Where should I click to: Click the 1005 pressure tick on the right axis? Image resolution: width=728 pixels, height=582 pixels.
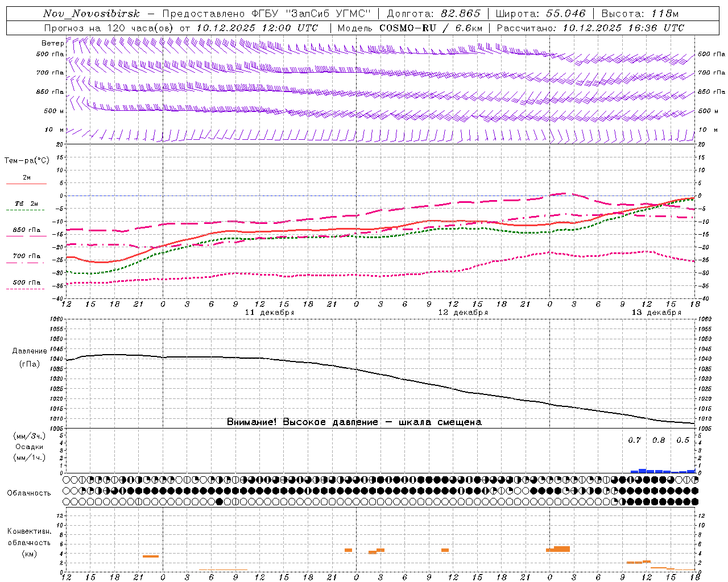pos(704,429)
